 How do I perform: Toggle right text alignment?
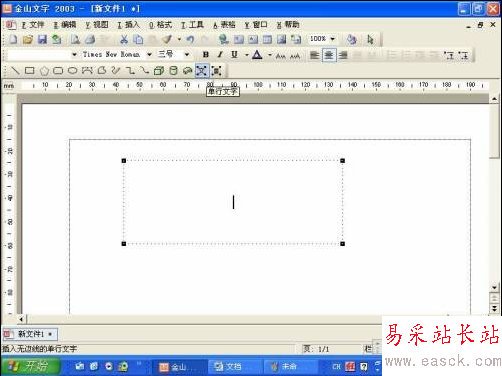point(343,55)
